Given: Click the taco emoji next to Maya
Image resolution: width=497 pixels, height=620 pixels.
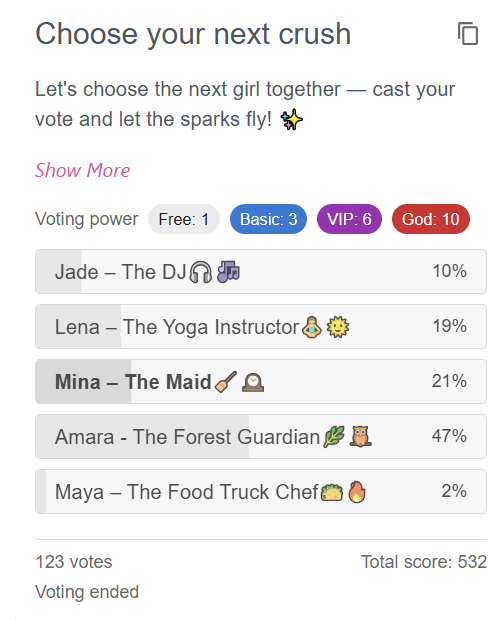Looking at the screenshot, I should [332, 492].
